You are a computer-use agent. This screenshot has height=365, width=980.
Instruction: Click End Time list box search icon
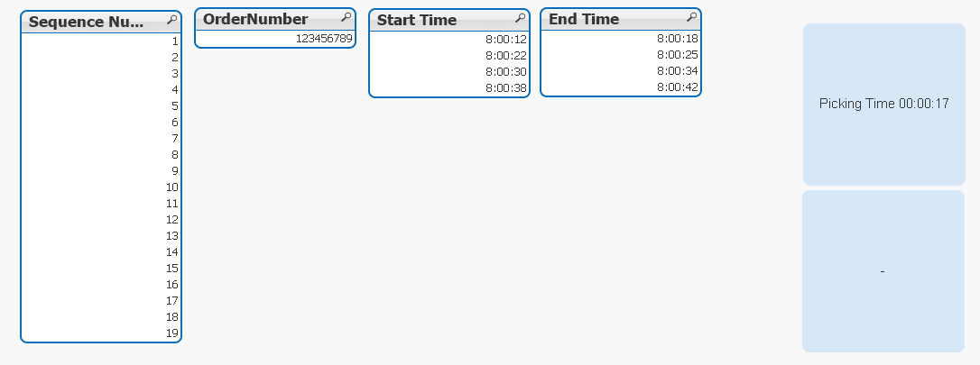(691, 17)
